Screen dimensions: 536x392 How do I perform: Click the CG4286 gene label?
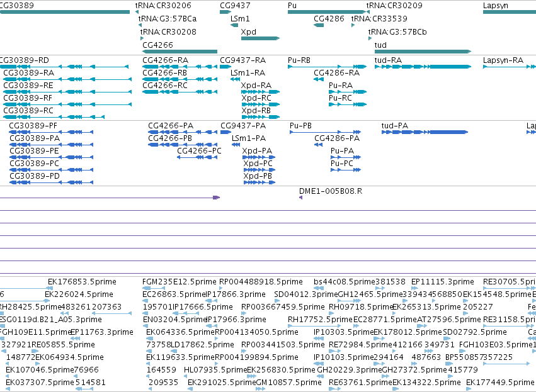(329, 18)
